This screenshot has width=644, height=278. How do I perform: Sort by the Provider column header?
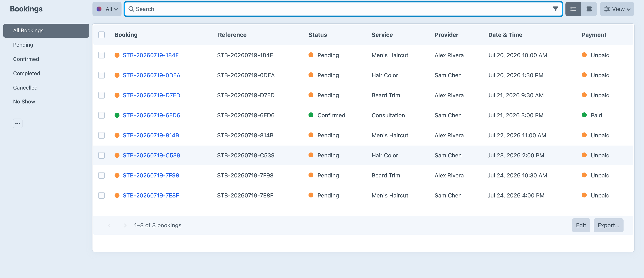point(446,35)
